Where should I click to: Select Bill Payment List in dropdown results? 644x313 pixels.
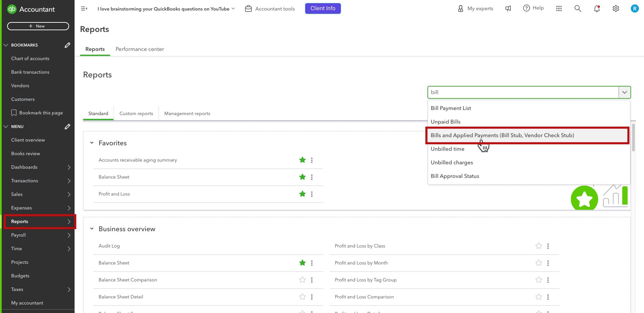pyautogui.click(x=529, y=108)
